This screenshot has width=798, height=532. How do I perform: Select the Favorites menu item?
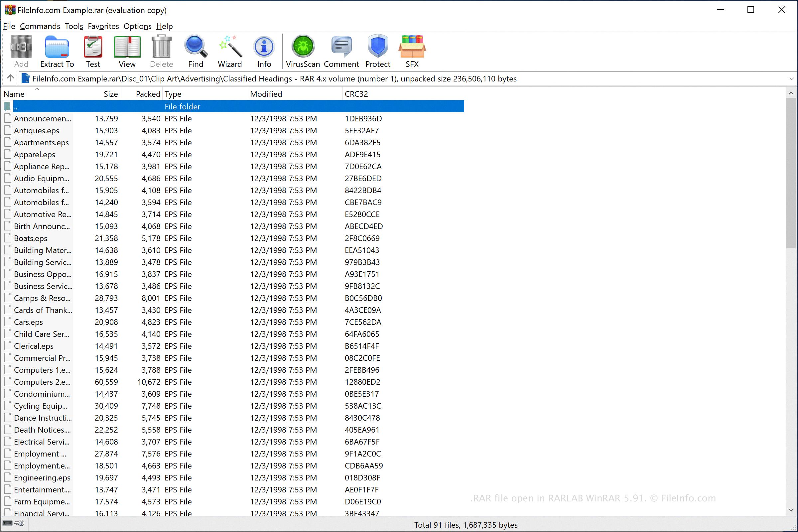click(102, 26)
